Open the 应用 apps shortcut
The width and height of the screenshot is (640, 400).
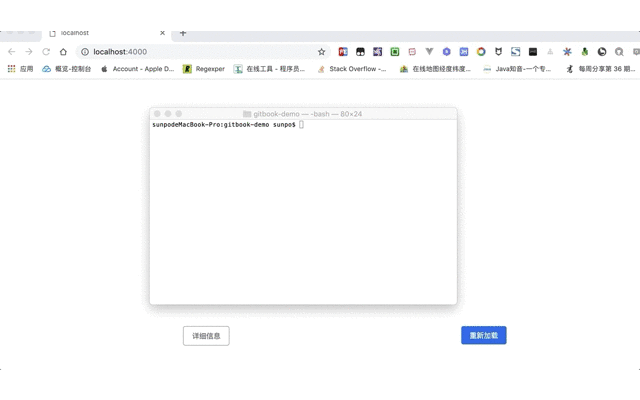tap(20, 69)
